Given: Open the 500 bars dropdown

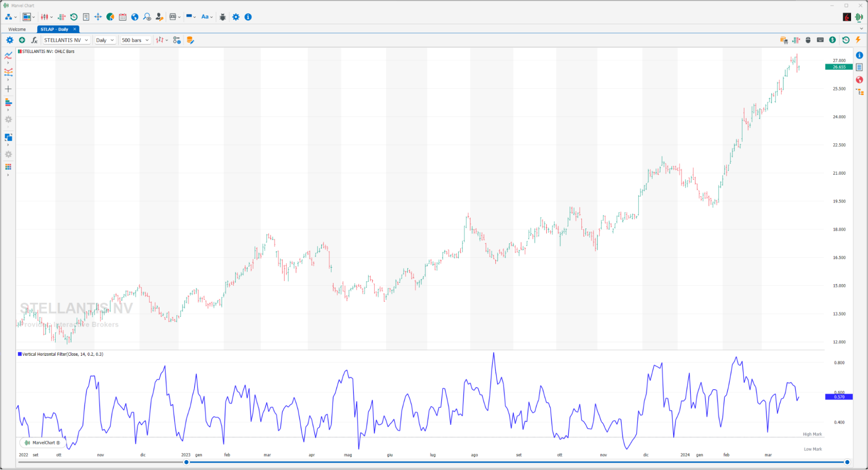Looking at the screenshot, I should (x=135, y=40).
